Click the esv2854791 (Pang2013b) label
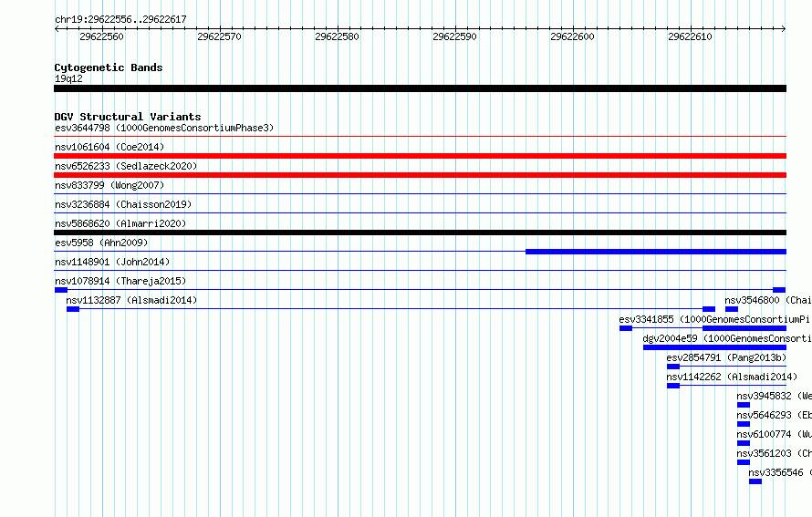 (x=726, y=357)
